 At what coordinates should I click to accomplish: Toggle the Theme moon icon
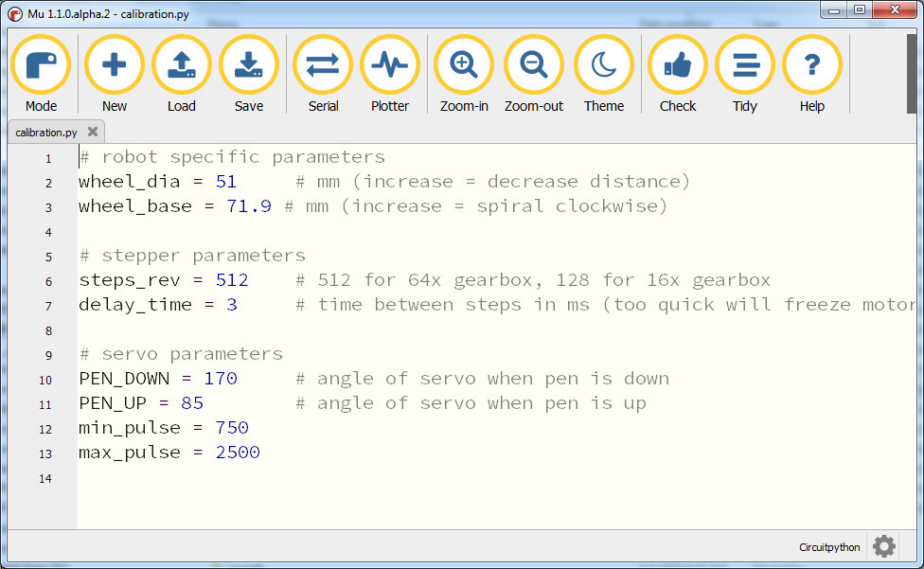coord(603,64)
